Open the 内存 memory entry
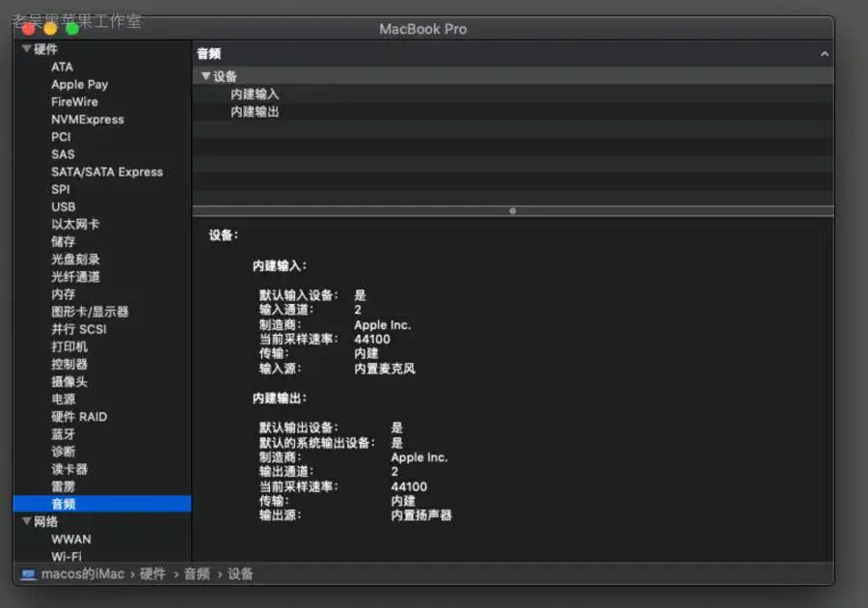The width and height of the screenshot is (868, 608). click(x=63, y=294)
